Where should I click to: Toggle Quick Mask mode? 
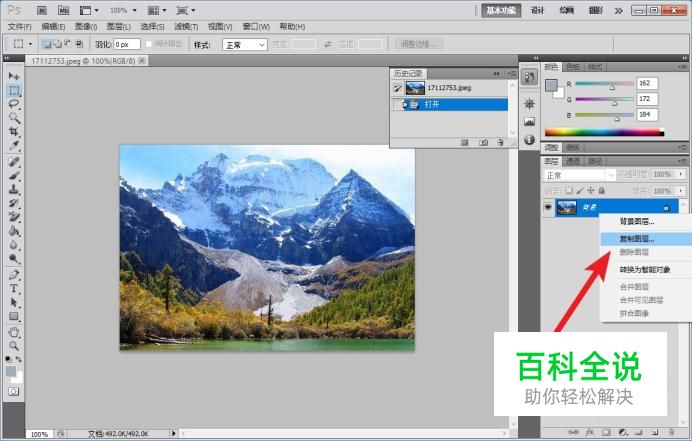tap(14, 392)
